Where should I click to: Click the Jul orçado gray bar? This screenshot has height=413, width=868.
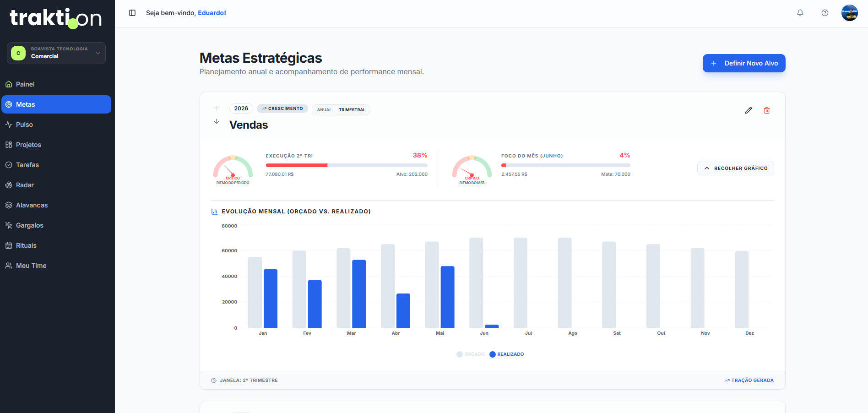(x=521, y=283)
